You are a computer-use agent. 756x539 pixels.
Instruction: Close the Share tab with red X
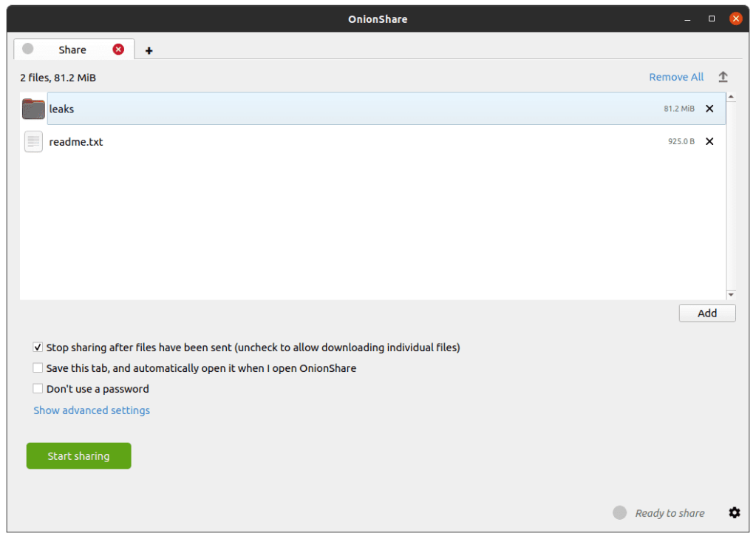(x=118, y=50)
